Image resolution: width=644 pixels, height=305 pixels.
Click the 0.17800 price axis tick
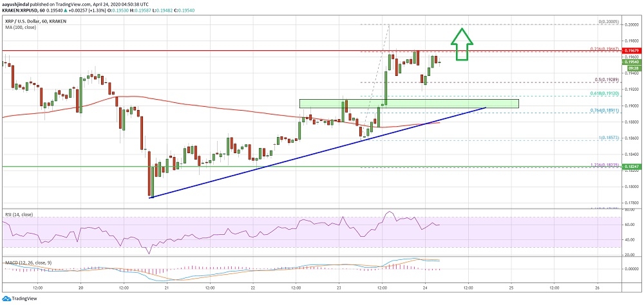tap(632, 203)
